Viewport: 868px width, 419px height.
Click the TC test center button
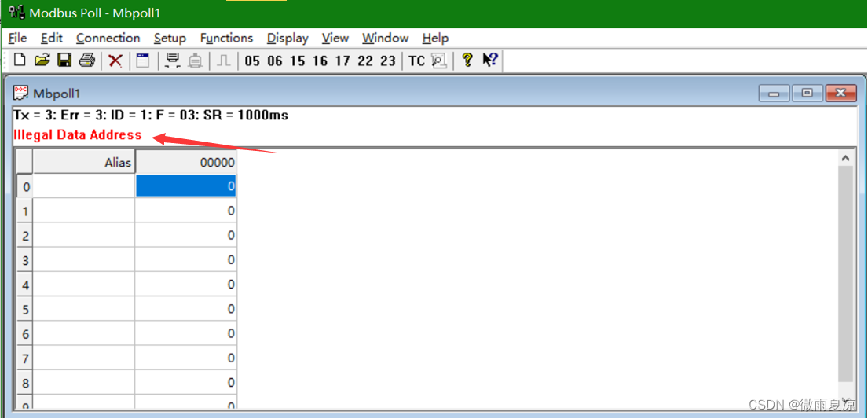416,61
